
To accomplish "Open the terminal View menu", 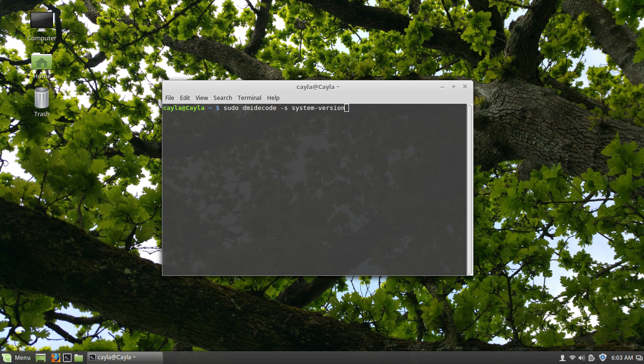I will pyautogui.click(x=202, y=98).
